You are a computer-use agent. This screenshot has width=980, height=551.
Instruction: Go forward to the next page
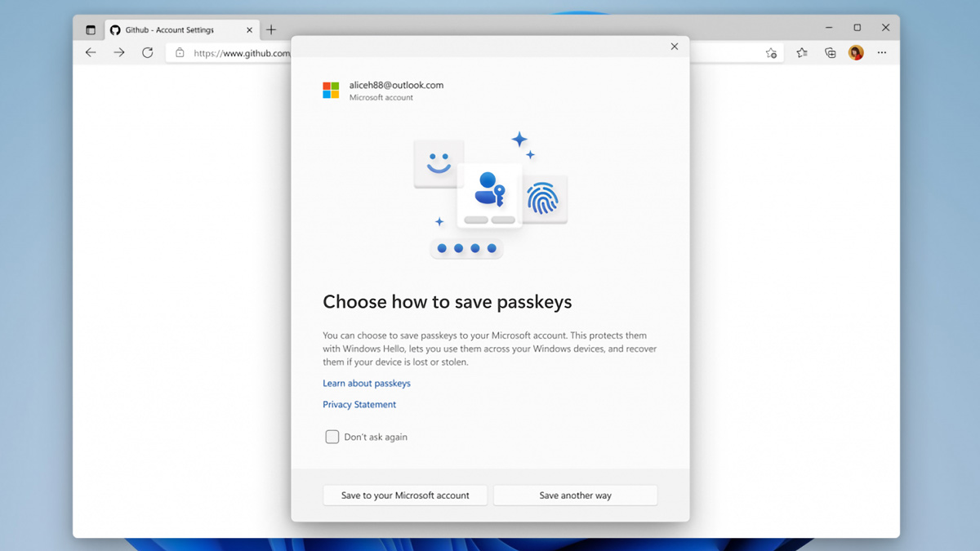119,53
